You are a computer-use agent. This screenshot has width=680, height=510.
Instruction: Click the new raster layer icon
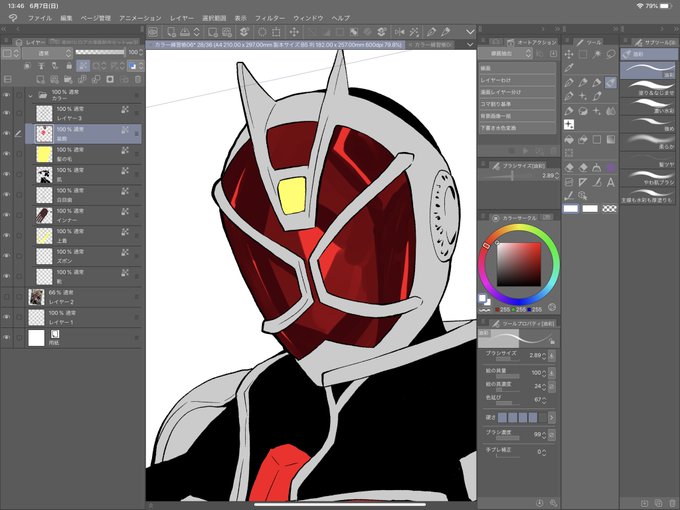[x=40, y=79]
